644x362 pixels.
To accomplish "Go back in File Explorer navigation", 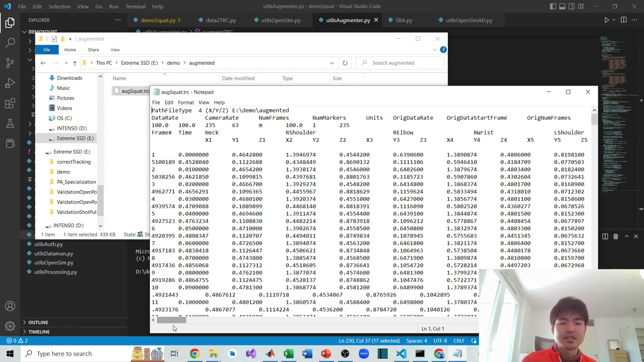I will pyautogui.click(x=43, y=63).
